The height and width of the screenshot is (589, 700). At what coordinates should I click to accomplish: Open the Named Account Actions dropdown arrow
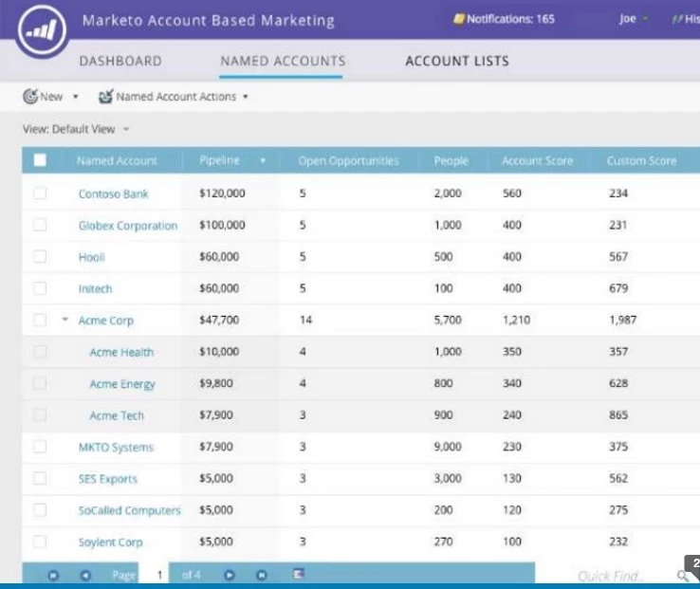[245, 97]
